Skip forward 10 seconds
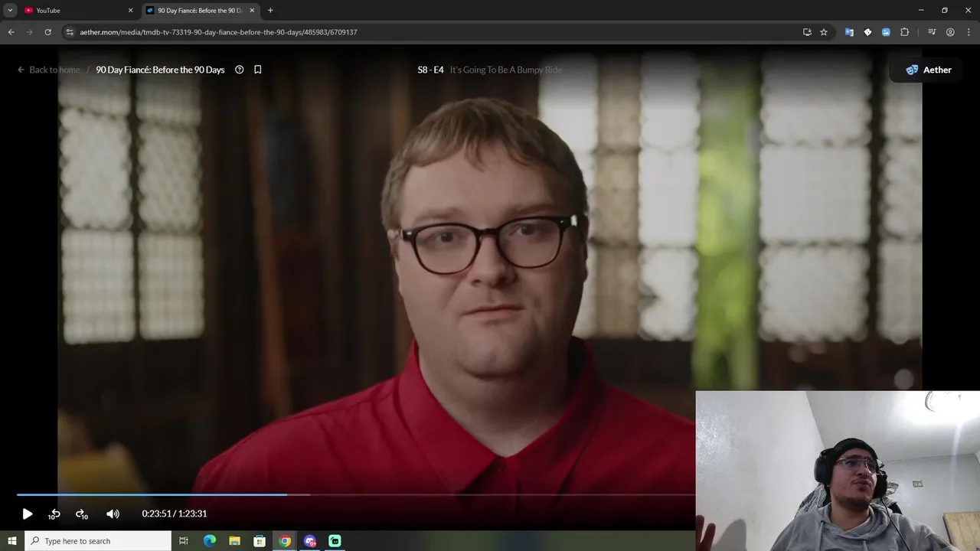This screenshot has width=980, height=551. tap(81, 514)
